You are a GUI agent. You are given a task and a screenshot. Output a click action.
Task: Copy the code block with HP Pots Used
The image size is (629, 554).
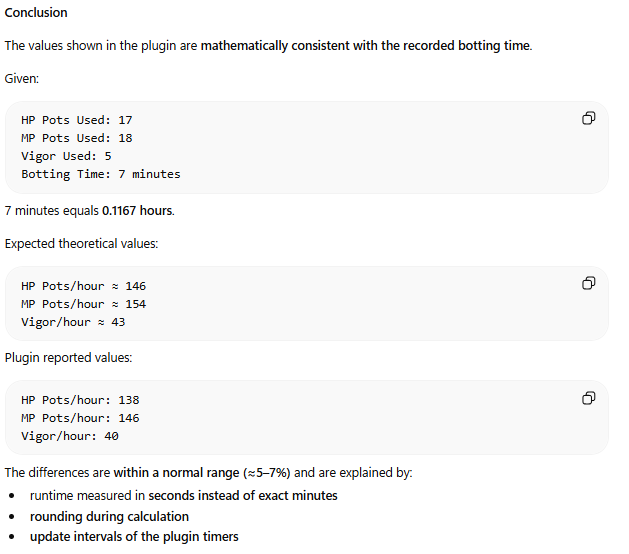(x=588, y=119)
